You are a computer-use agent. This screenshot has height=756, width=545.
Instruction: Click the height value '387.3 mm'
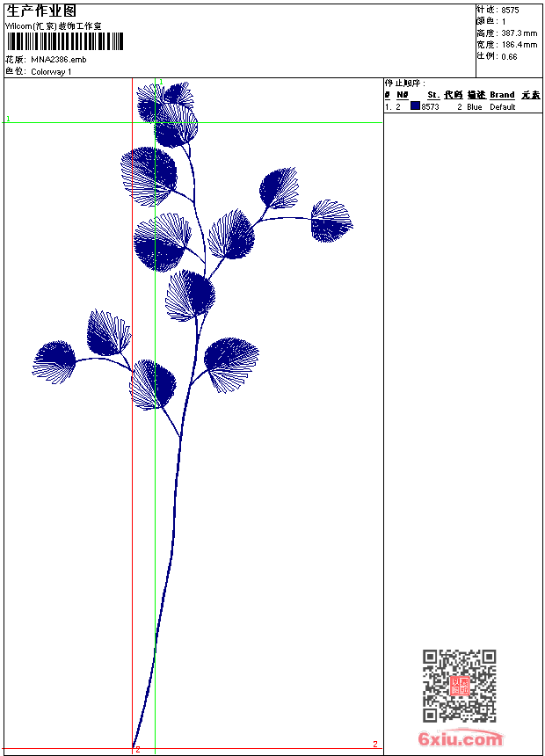[x=519, y=33]
